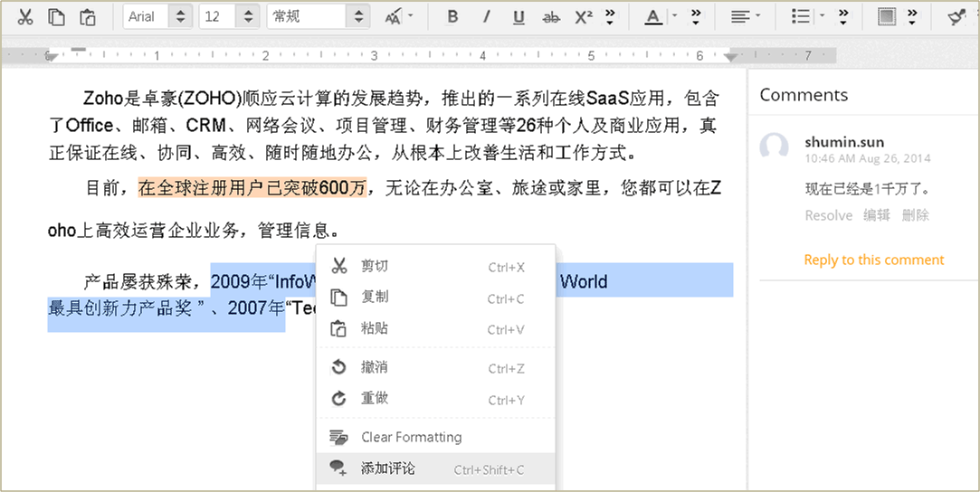
Task: Open the text alignment options
Action: click(745, 17)
